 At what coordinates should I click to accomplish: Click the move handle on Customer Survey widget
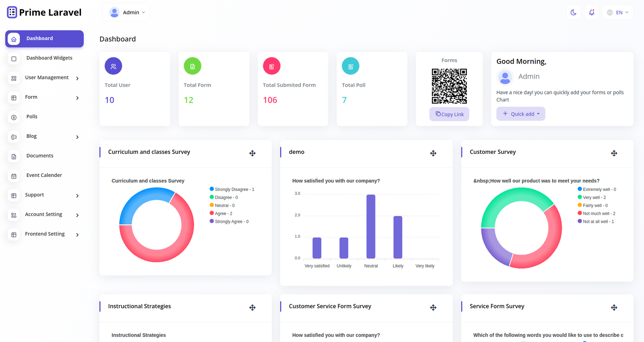(614, 153)
